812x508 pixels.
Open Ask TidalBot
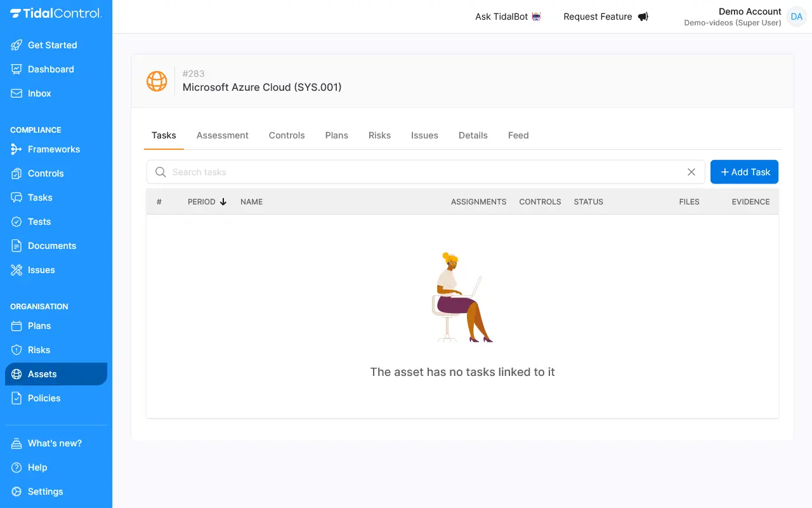point(508,17)
